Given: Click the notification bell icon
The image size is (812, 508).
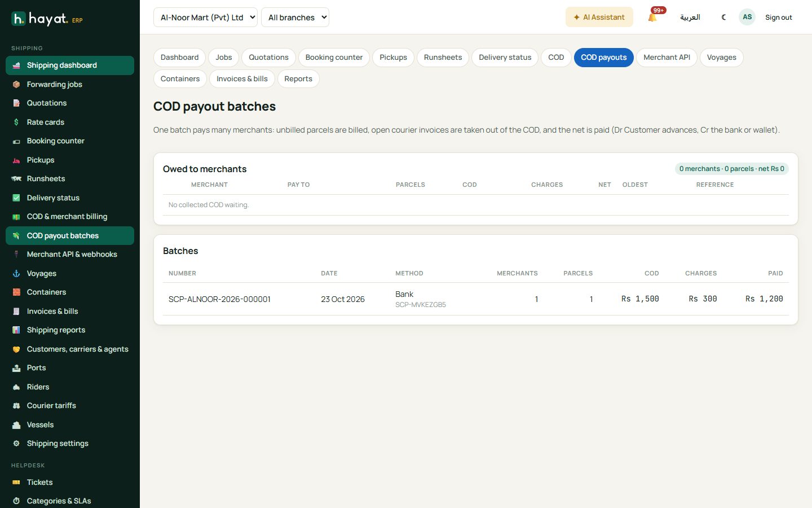Looking at the screenshot, I should coord(652,17).
